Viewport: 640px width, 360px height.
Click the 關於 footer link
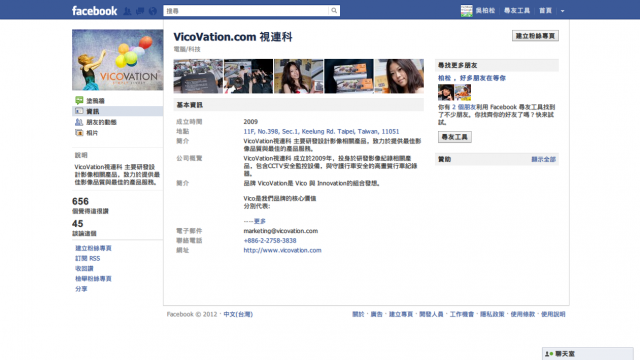[358, 314]
